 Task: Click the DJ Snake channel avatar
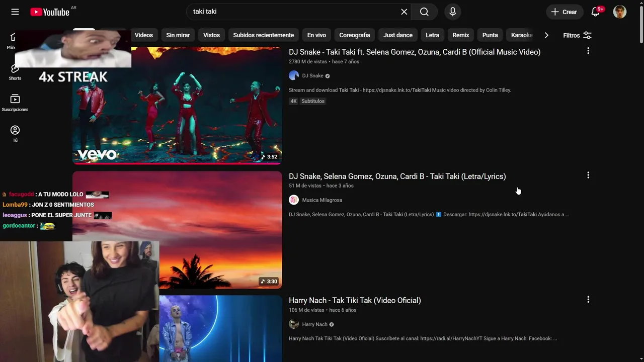pyautogui.click(x=294, y=76)
